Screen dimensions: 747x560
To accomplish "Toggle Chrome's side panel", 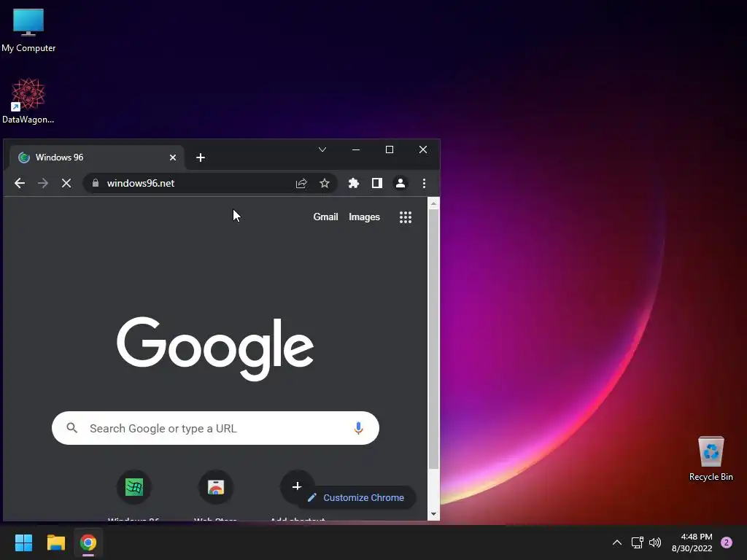I will click(x=377, y=183).
